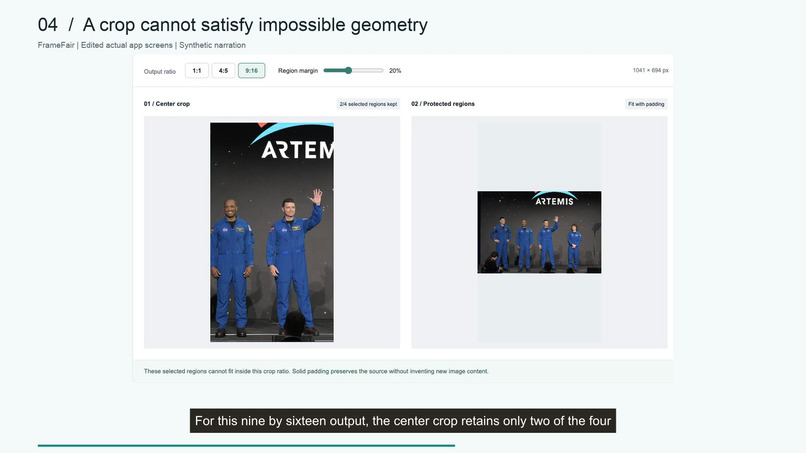Select the 1:1 output ratio
The image size is (806, 453).
click(x=197, y=70)
